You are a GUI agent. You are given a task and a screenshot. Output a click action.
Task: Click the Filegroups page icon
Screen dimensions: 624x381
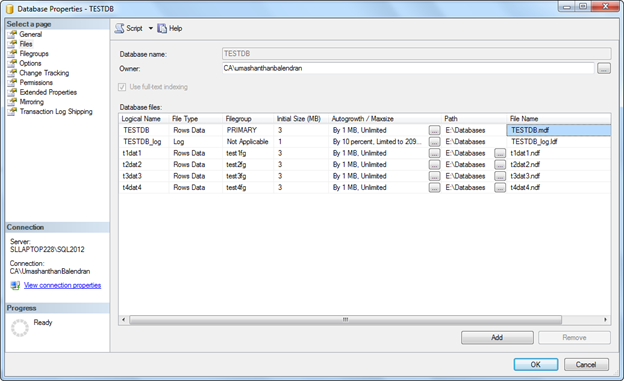pos(13,53)
